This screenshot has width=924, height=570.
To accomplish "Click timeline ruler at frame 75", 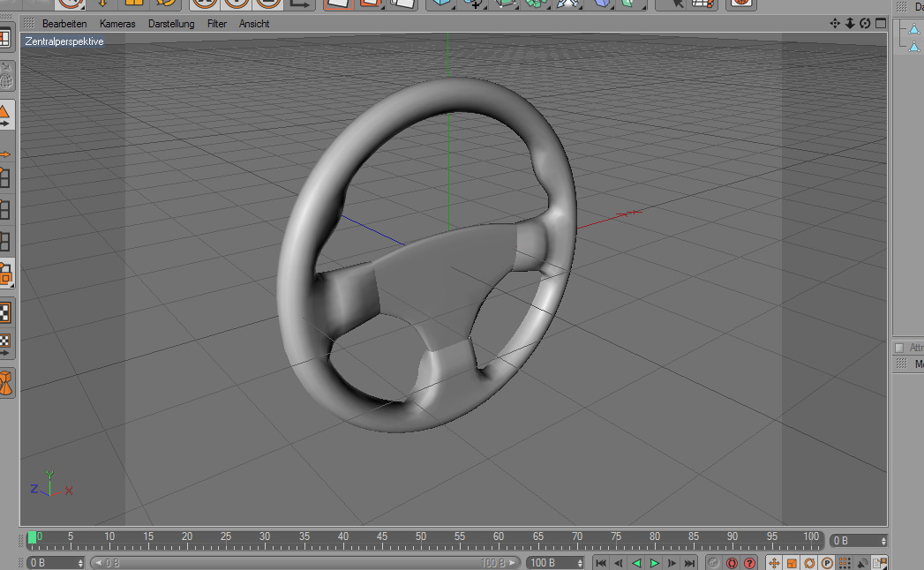I will point(615,539).
